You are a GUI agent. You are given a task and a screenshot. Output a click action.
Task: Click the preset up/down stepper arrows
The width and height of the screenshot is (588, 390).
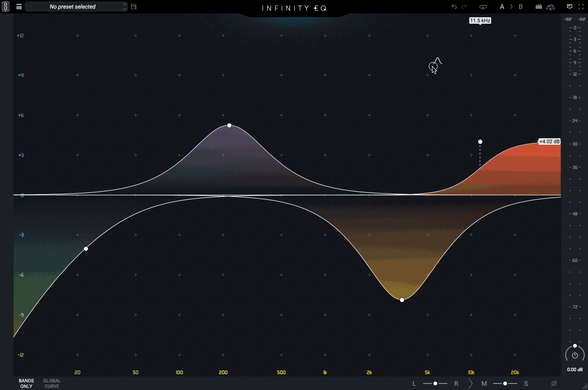pos(125,7)
